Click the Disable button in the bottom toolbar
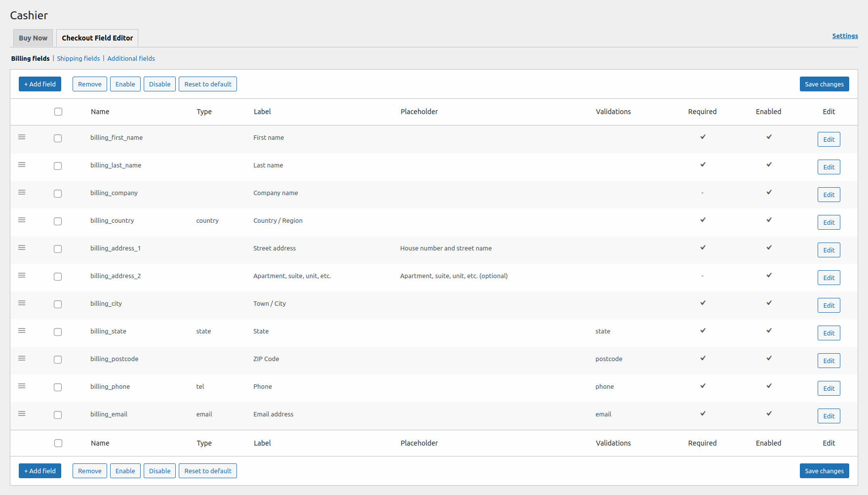The height and width of the screenshot is (495, 868). pos(159,471)
